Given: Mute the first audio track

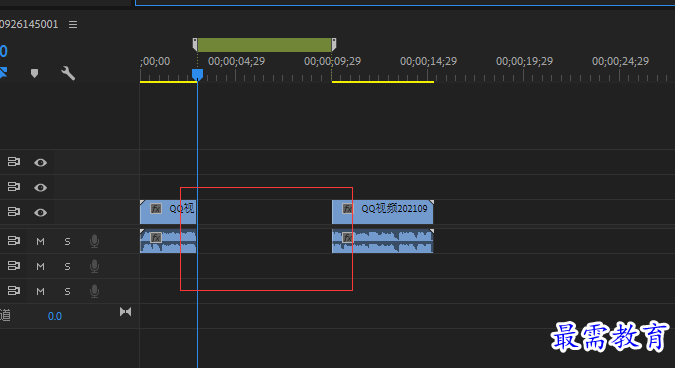Looking at the screenshot, I should click(40, 241).
